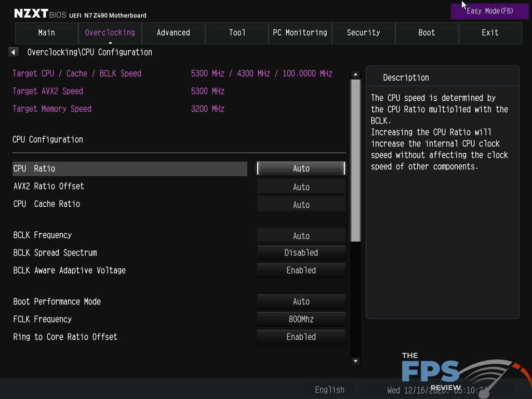Open the AVX2 Ratio Offset selector
This screenshot has width=532, height=399.
301,186
